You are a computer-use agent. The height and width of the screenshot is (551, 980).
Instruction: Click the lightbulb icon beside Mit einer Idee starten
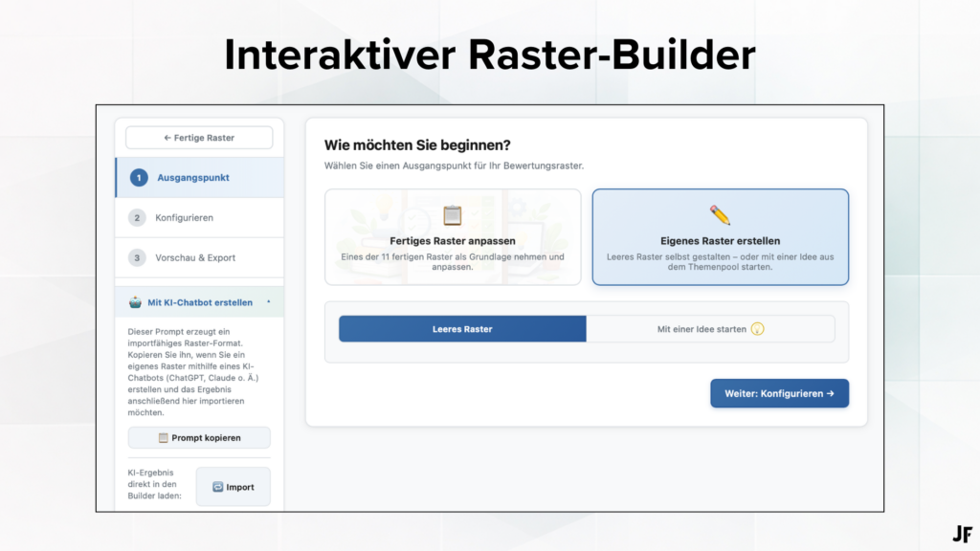(758, 329)
